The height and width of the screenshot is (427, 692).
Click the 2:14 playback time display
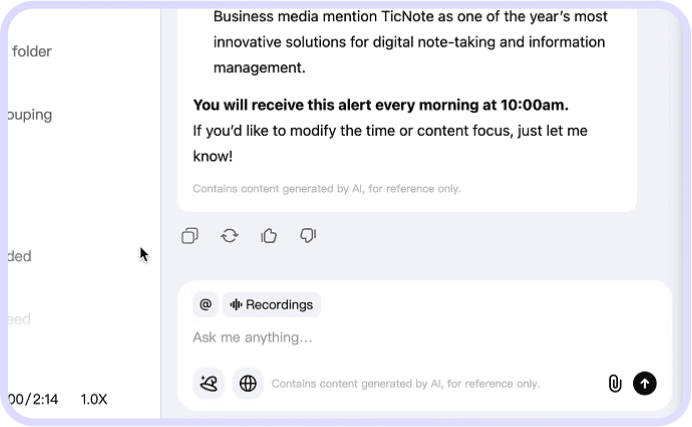(34, 399)
